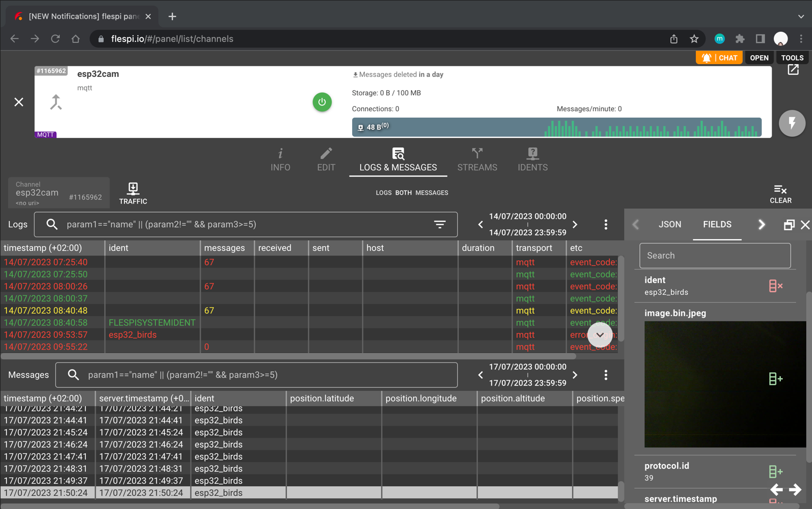Click the fields Search input box
The height and width of the screenshot is (509, 812).
tap(714, 256)
